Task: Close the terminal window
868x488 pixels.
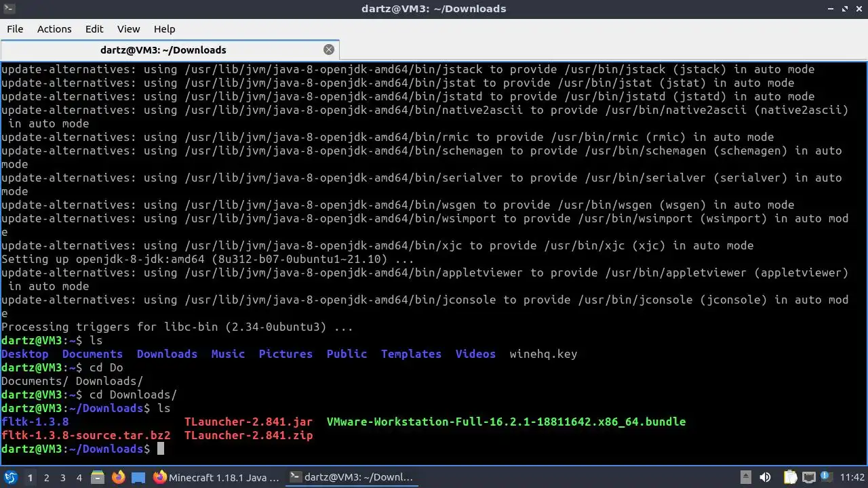Action: pos(859,9)
